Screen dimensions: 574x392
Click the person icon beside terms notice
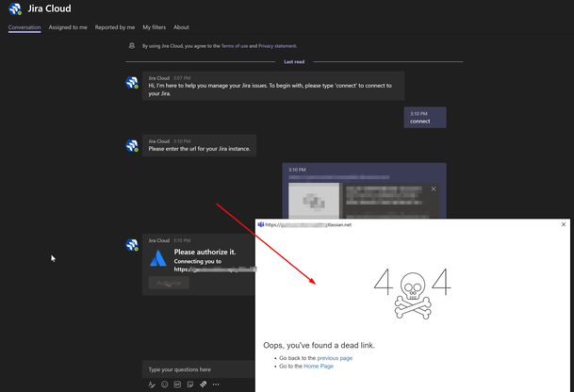132,46
